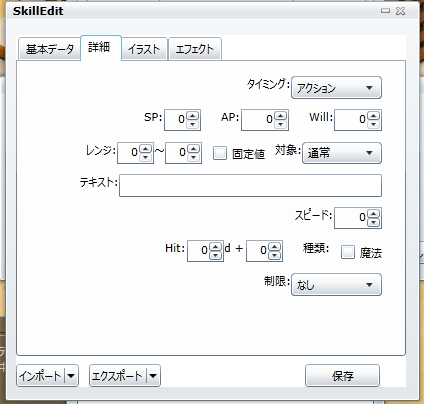Open the 制限 dropdown showing なし

coord(336,285)
